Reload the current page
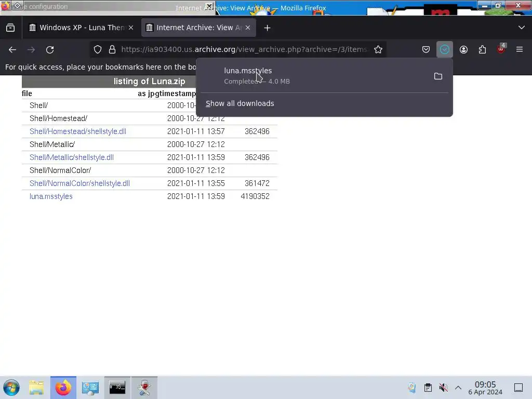532x399 pixels. click(50, 49)
